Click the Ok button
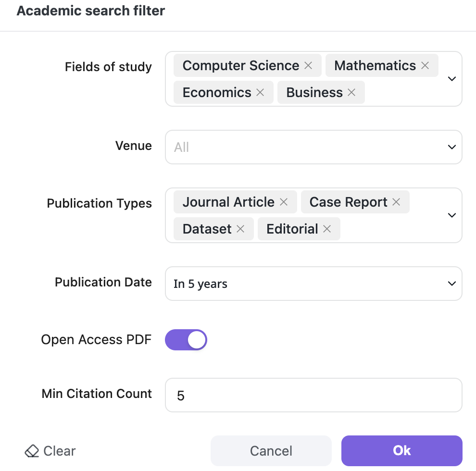The height and width of the screenshot is (471, 476). click(401, 451)
